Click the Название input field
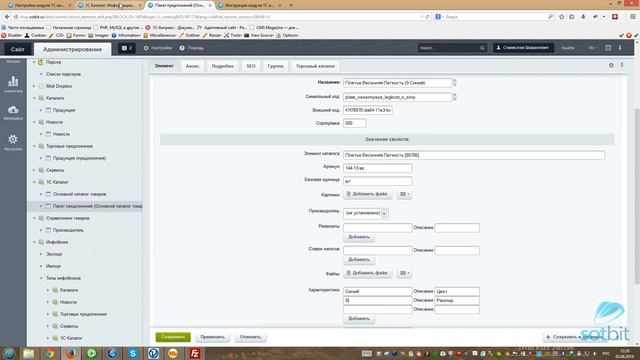The width and height of the screenshot is (640, 360). click(398, 83)
